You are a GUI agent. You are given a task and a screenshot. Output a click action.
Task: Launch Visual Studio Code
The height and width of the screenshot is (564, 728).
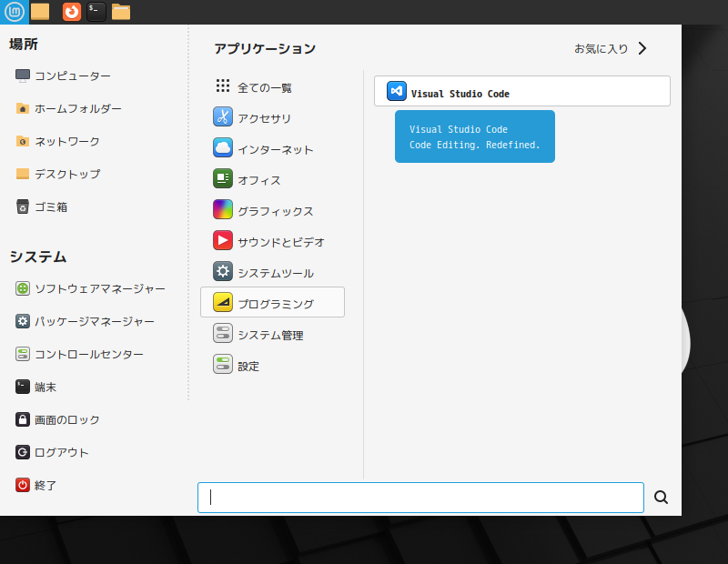point(521,92)
